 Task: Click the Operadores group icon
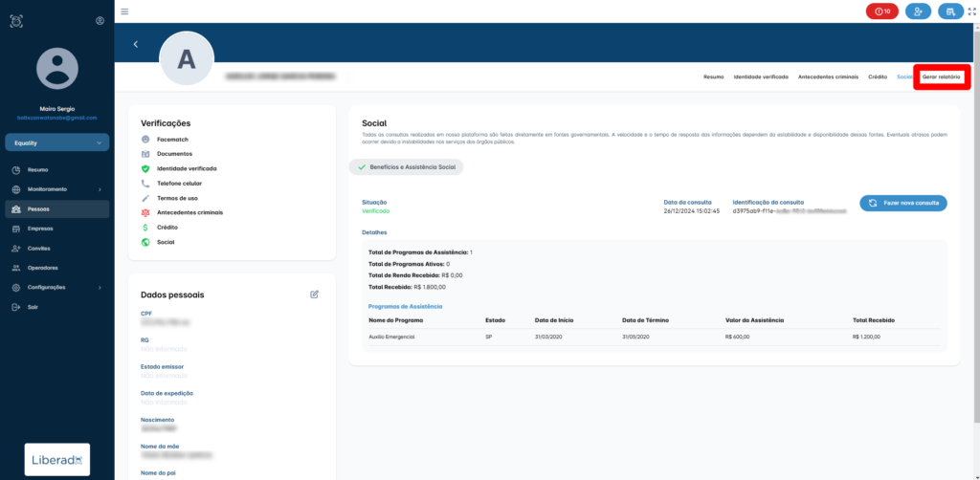[16, 268]
